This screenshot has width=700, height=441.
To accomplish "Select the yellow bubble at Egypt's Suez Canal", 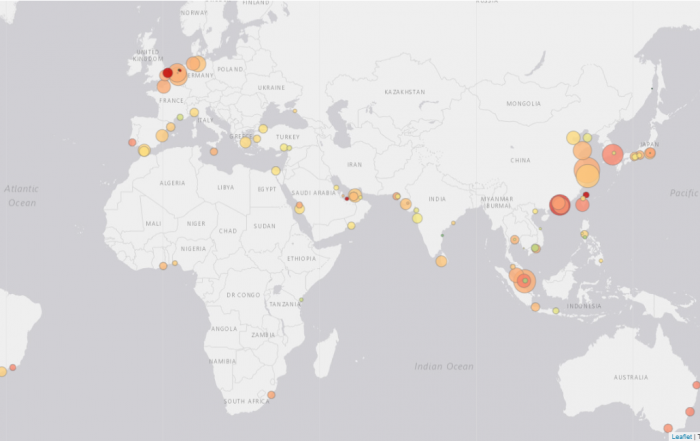I will [276, 171].
